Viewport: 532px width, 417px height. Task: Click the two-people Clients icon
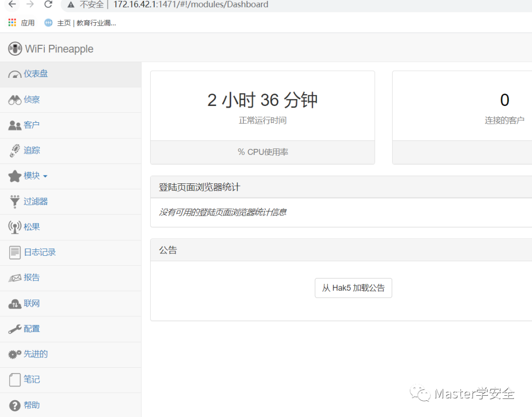coord(15,125)
